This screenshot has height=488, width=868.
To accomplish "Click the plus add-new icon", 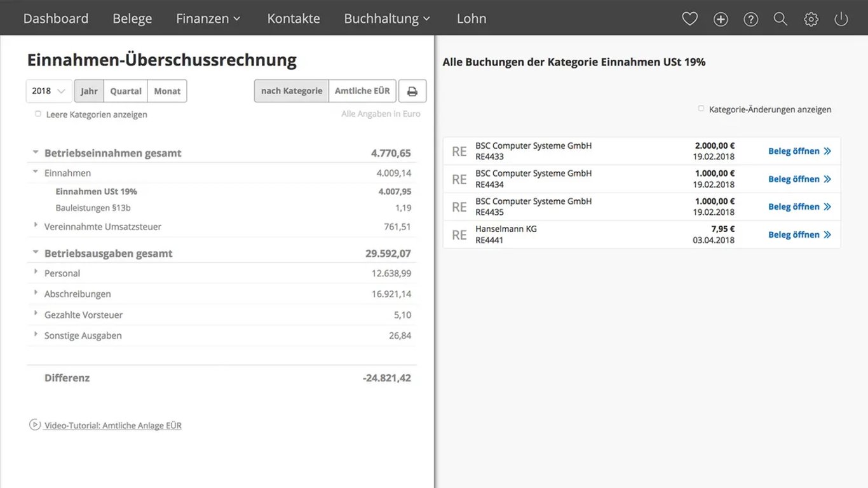I will coord(721,19).
